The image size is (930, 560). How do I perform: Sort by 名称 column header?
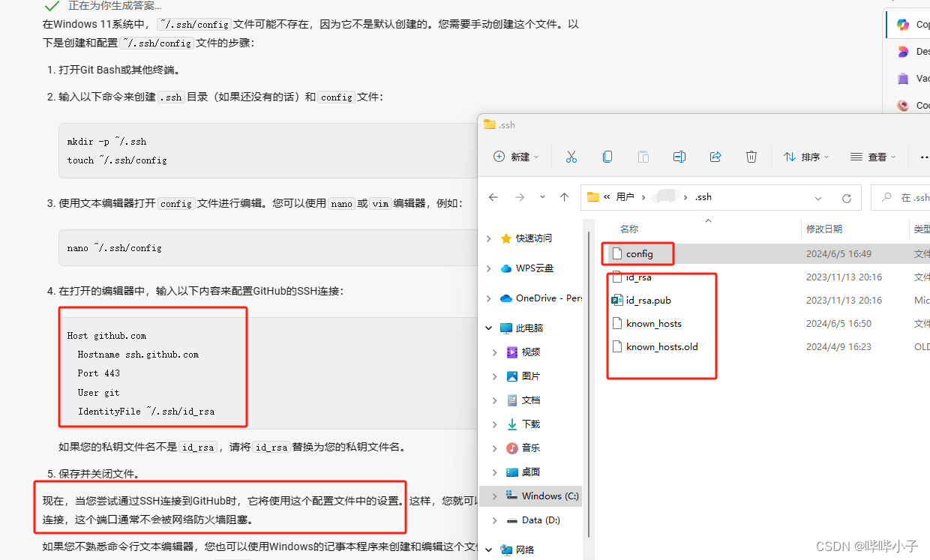pos(629,229)
